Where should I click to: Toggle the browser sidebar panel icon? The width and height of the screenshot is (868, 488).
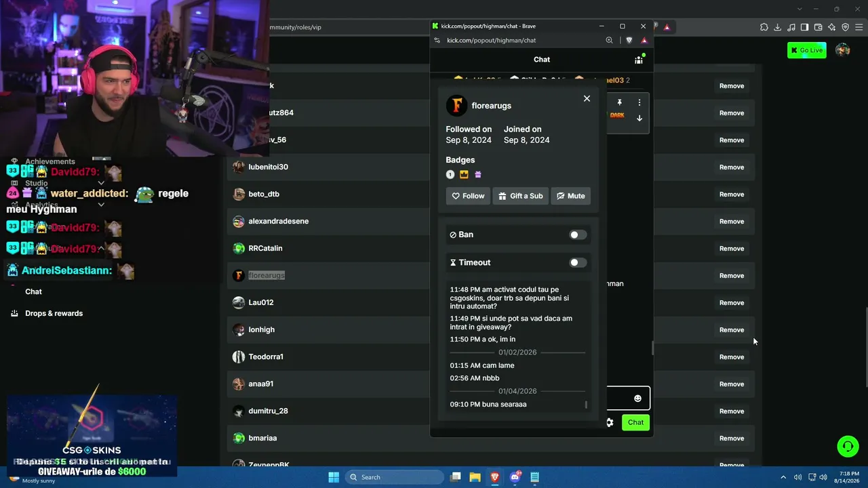pyautogui.click(x=804, y=27)
